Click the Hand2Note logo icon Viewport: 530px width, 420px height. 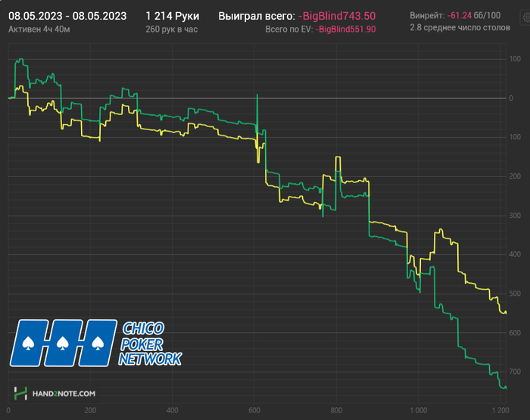(x=20, y=394)
